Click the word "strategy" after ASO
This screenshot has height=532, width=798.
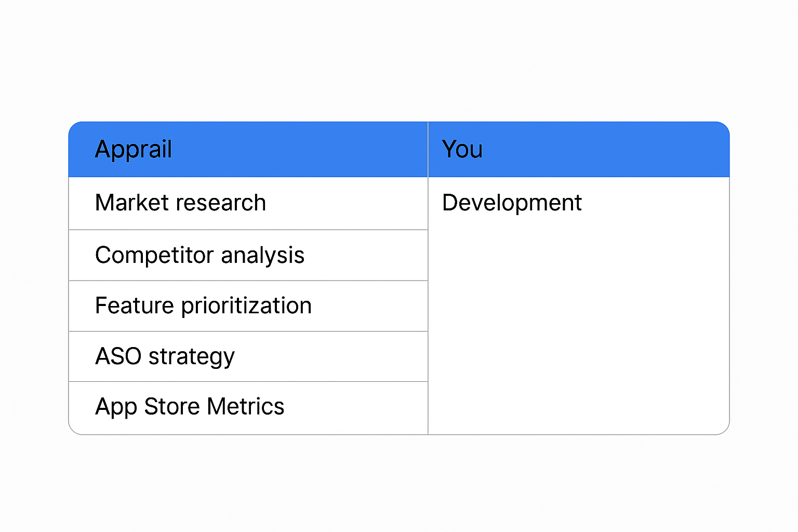coord(191,357)
